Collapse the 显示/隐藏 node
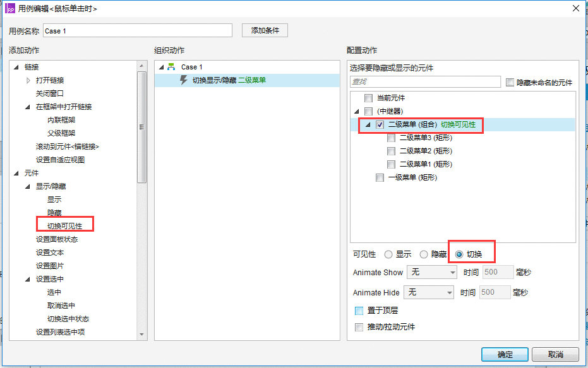The width and height of the screenshot is (588, 368). point(27,186)
